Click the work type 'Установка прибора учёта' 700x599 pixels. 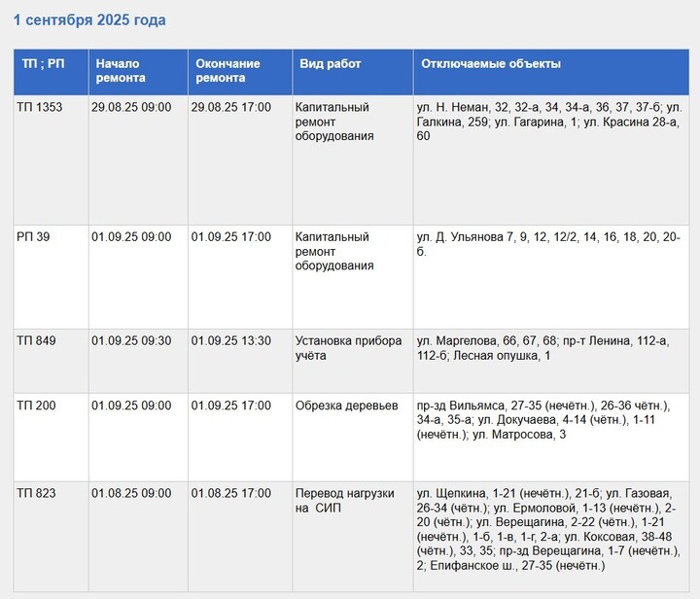353,362
